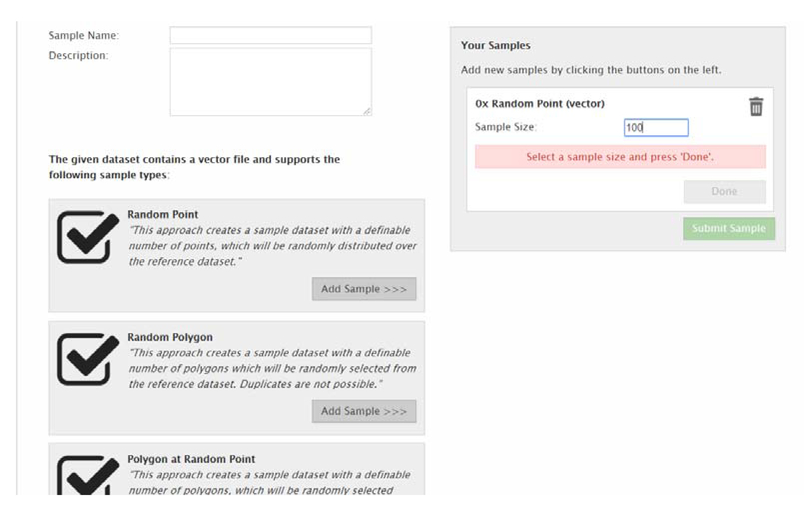Image resolution: width=804 pixels, height=510 pixels.
Task: Click the Random Point checkmark icon
Action: (x=88, y=237)
